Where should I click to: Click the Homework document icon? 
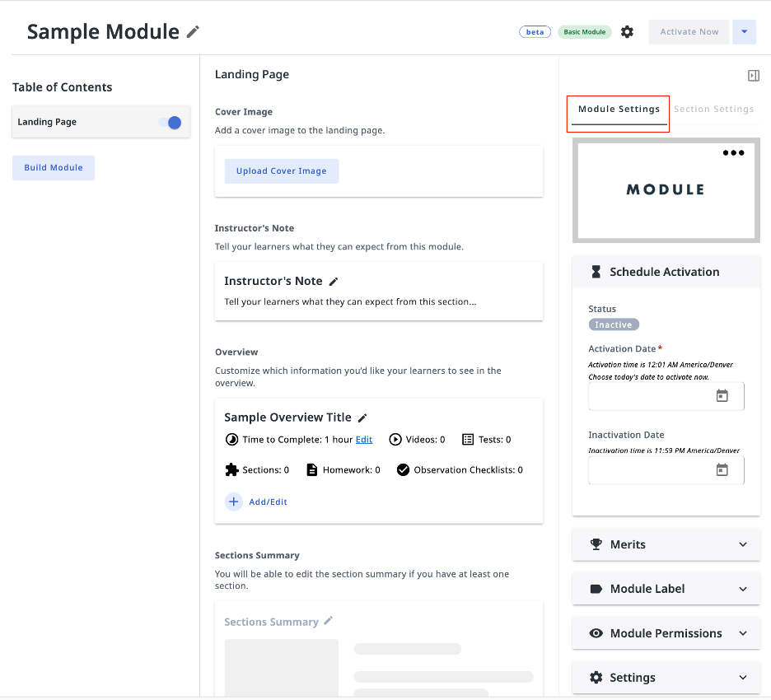click(x=311, y=470)
